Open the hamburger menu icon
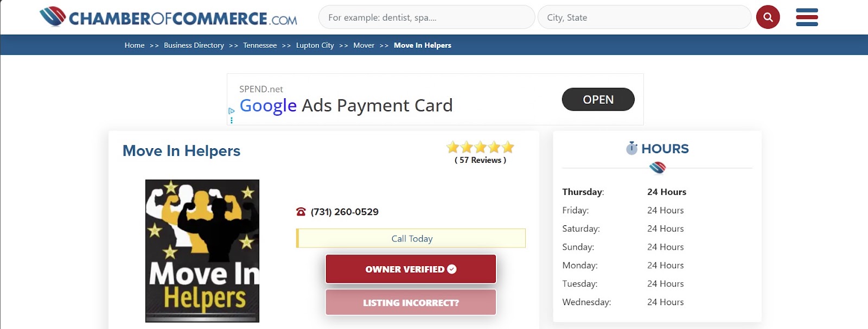Image resolution: width=868 pixels, height=329 pixels. [807, 17]
